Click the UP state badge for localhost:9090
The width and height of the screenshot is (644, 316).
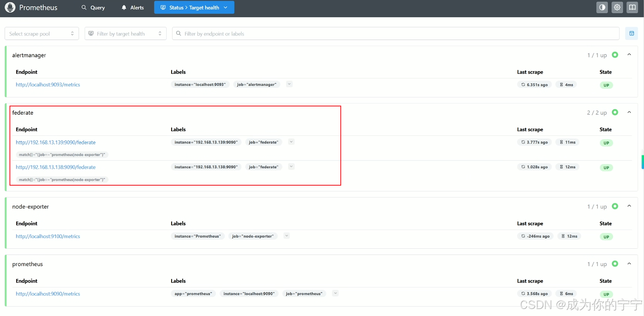tap(606, 295)
